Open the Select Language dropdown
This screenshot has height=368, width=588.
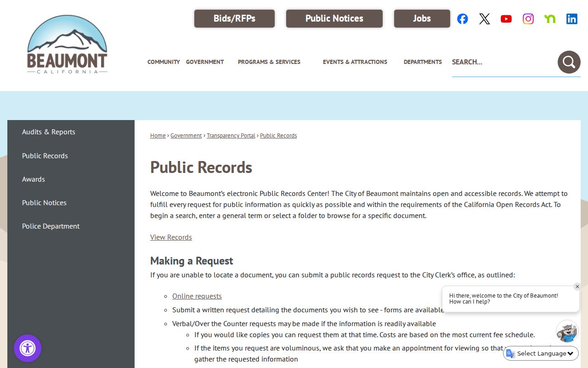coord(541,353)
